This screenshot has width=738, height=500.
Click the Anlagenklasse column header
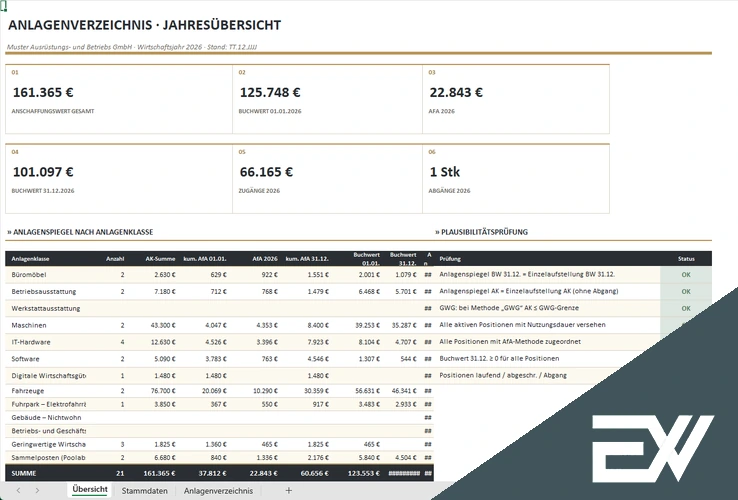click(x=30, y=258)
